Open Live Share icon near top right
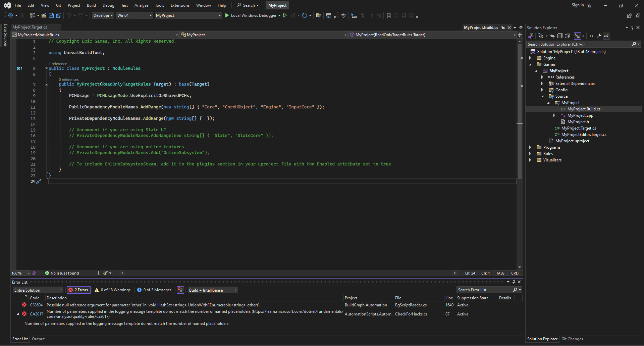 point(629,15)
